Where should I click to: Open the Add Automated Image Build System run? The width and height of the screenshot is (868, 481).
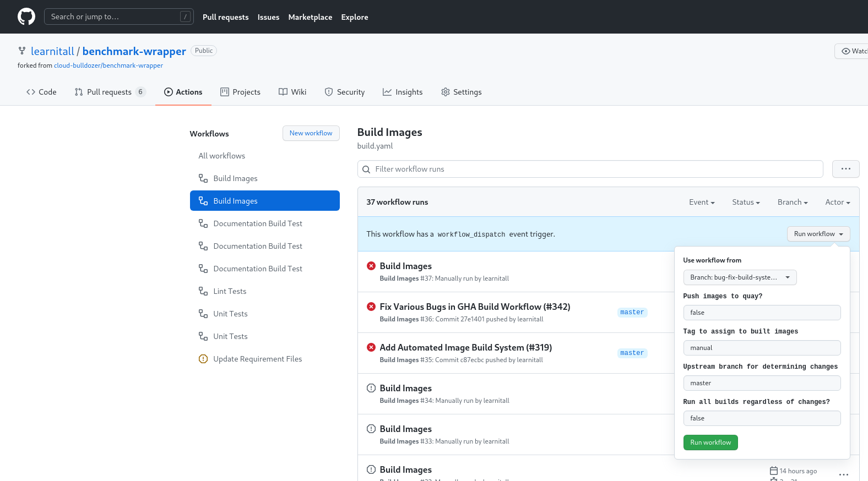(x=465, y=347)
